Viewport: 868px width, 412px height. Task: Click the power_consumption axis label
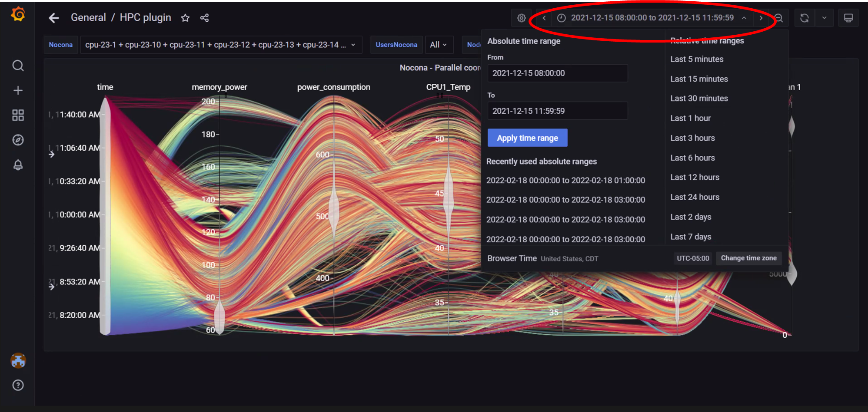point(333,87)
